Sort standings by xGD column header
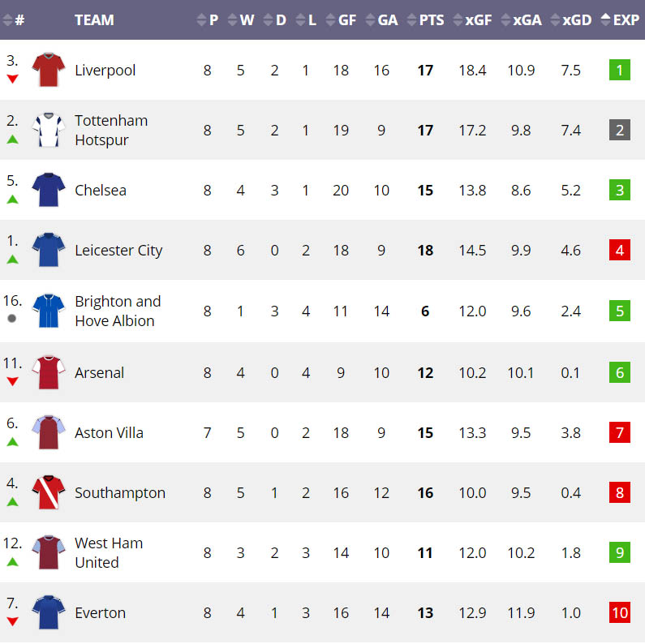This screenshot has width=645, height=644. 571,20
